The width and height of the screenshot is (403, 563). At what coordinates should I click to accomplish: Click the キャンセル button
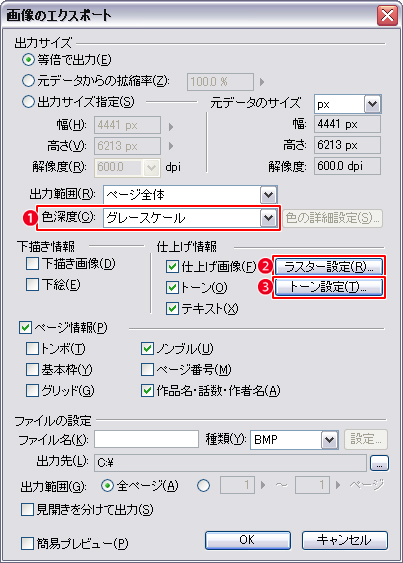tap(344, 540)
